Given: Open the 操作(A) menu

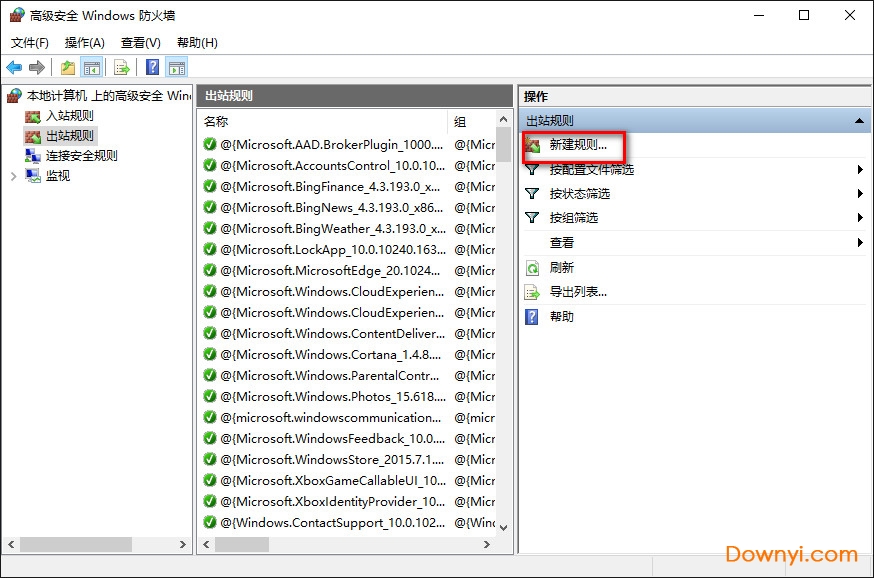Looking at the screenshot, I should tap(85, 43).
